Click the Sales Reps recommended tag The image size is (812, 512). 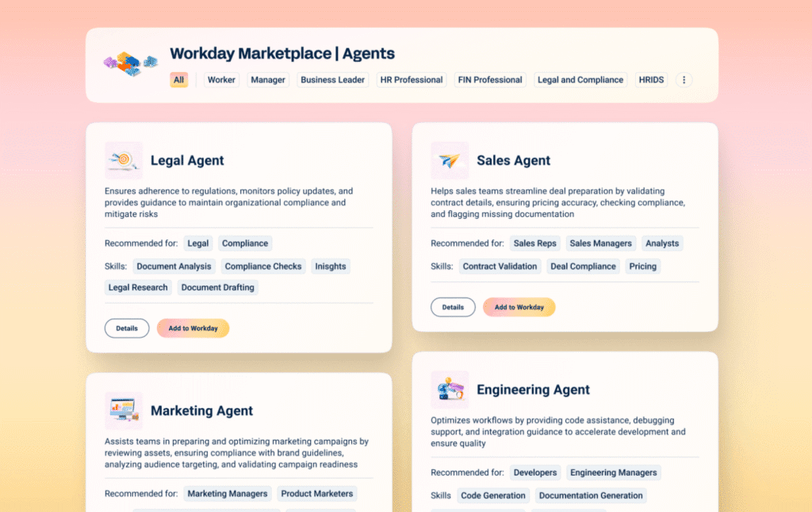pyautogui.click(x=535, y=243)
